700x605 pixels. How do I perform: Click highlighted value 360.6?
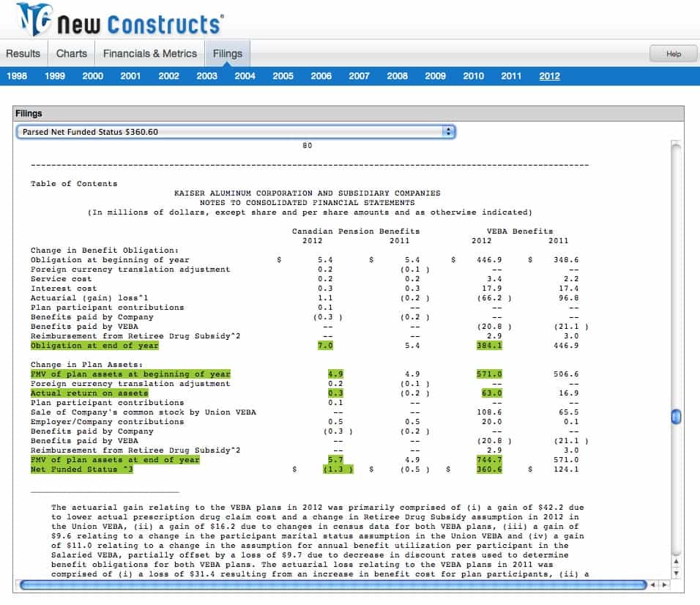tap(489, 469)
